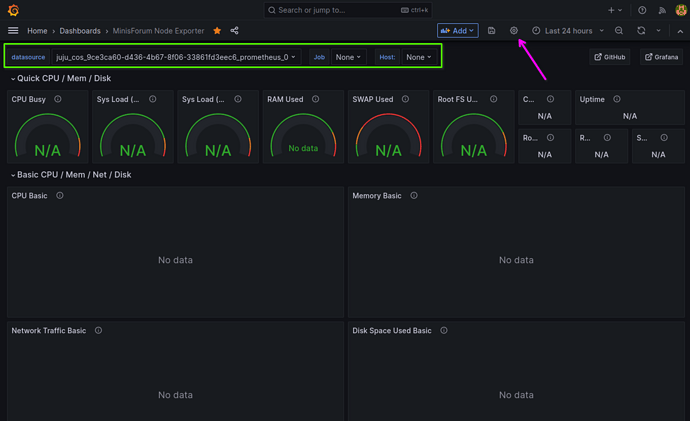This screenshot has width=690, height=421.
Task: Click the Uptime panel title
Action: coord(592,99)
